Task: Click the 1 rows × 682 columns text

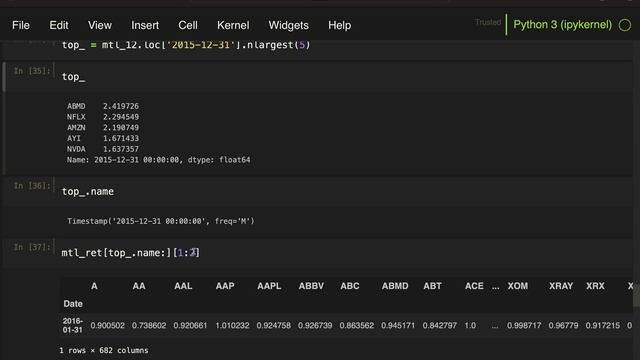Action: click(x=104, y=351)
